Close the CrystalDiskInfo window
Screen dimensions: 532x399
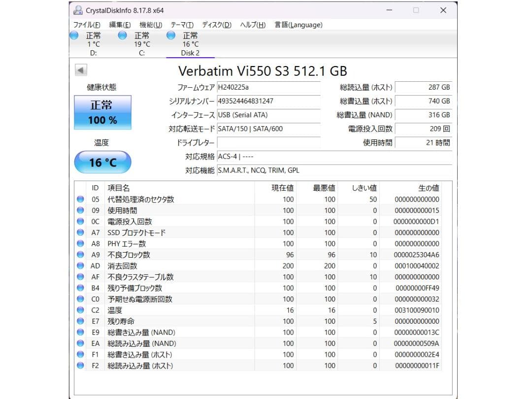tap(443, 10)
